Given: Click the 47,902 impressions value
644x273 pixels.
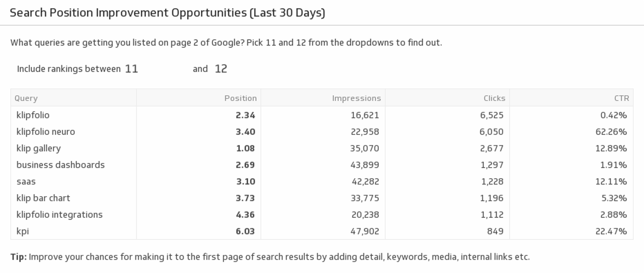Looking at the screenshot, I should click(365, 231).
